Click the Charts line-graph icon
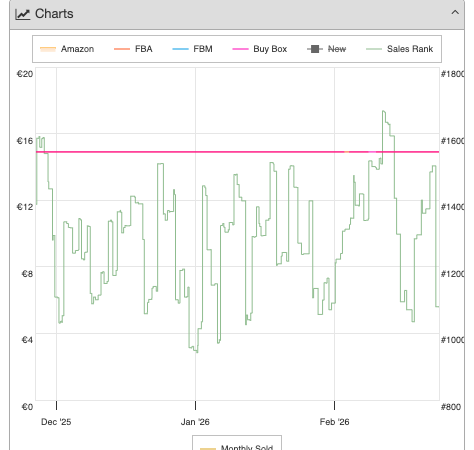The width and height of the screenshot is (474, 450). (23, 14)
